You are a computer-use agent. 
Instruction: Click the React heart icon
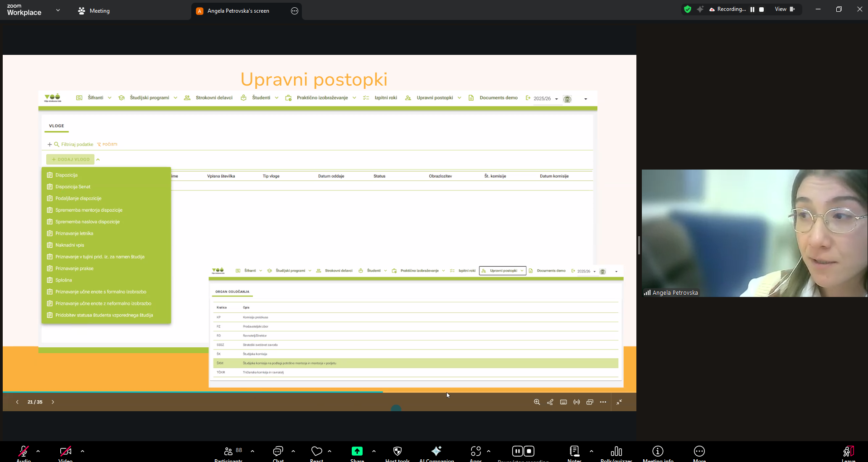coord(316,451)
